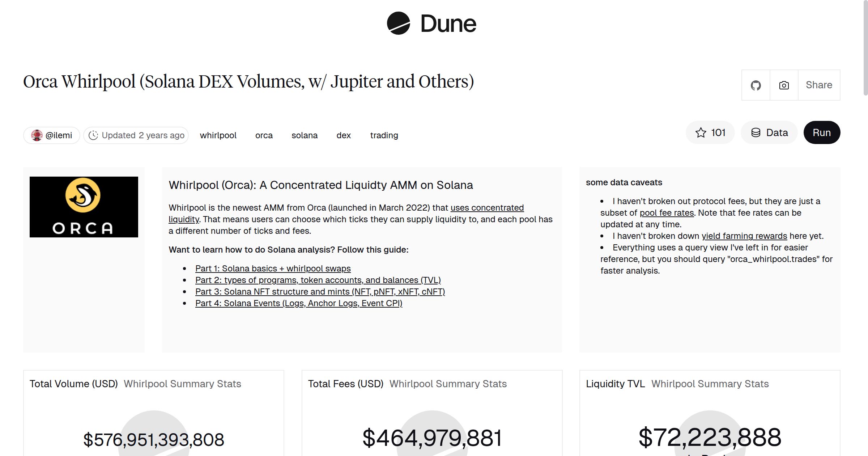Open Part 4: Solana Events guide

299,303
